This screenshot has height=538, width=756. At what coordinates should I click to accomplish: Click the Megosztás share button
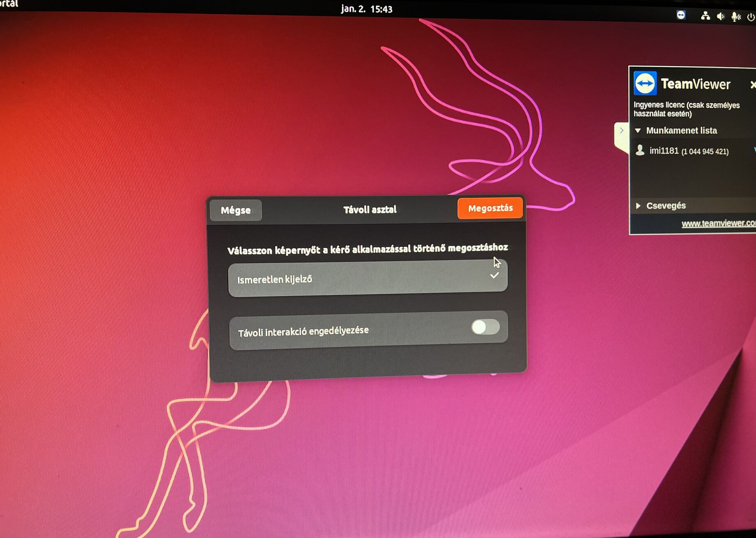coord(490,208)
